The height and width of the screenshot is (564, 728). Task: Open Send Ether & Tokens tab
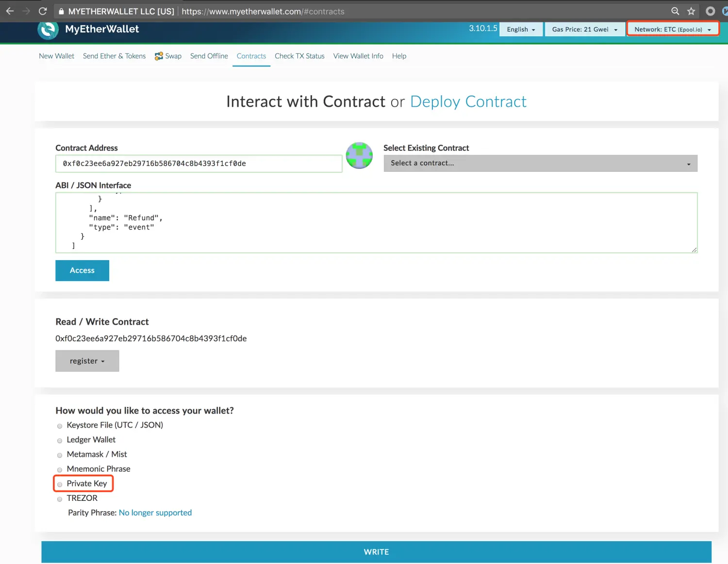coord(114,56)
